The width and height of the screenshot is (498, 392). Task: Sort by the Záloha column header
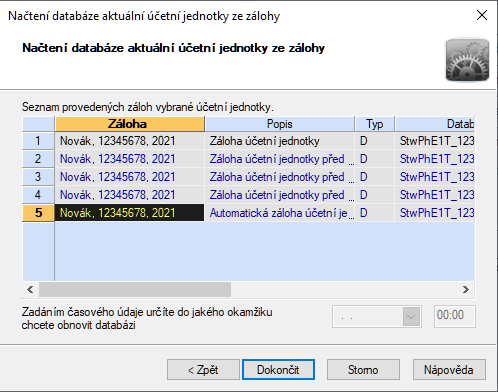pyautogui.click(x=130, y=124)
